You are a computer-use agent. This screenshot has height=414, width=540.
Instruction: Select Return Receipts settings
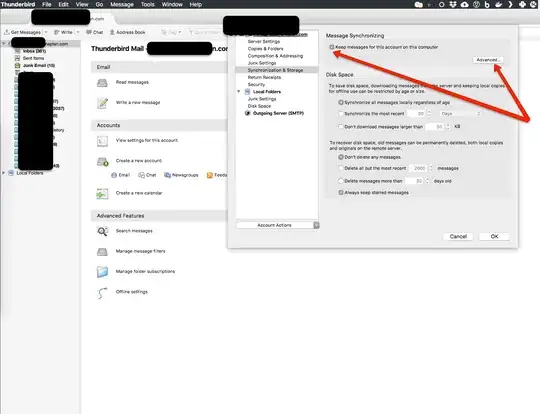click(x=264, y=77)
